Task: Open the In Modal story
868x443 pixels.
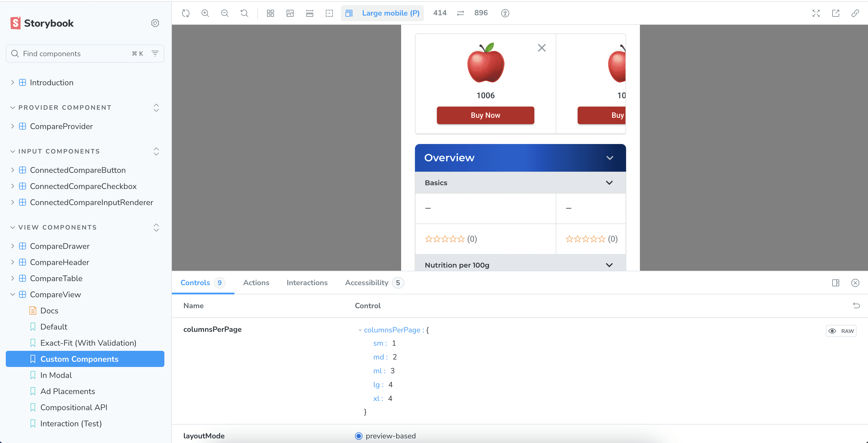Action: coord(56,375)
